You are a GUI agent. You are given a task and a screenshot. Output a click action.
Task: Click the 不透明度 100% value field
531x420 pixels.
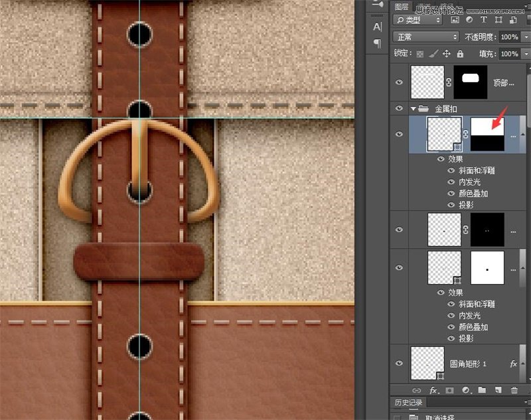(510, 37)
